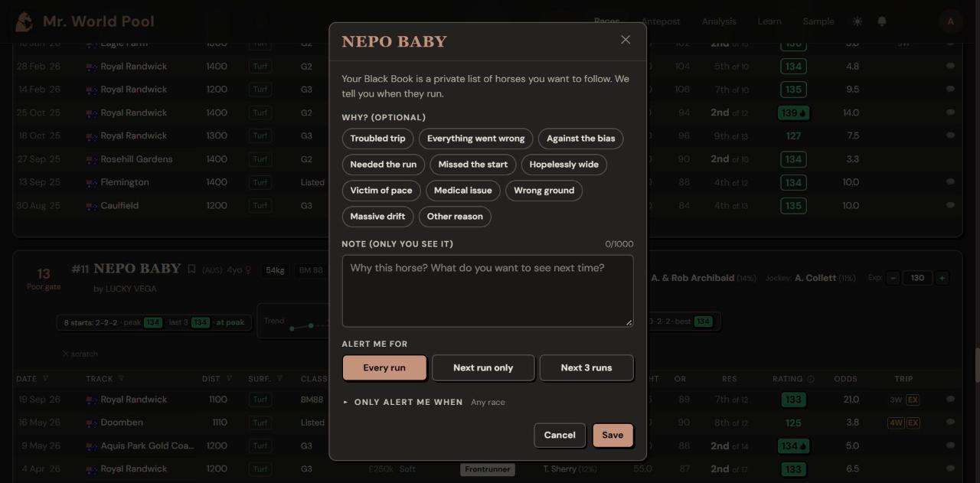Select the "Next run only" alert option
The width and height of the screenshot is (980, 483).
point(483,367)
